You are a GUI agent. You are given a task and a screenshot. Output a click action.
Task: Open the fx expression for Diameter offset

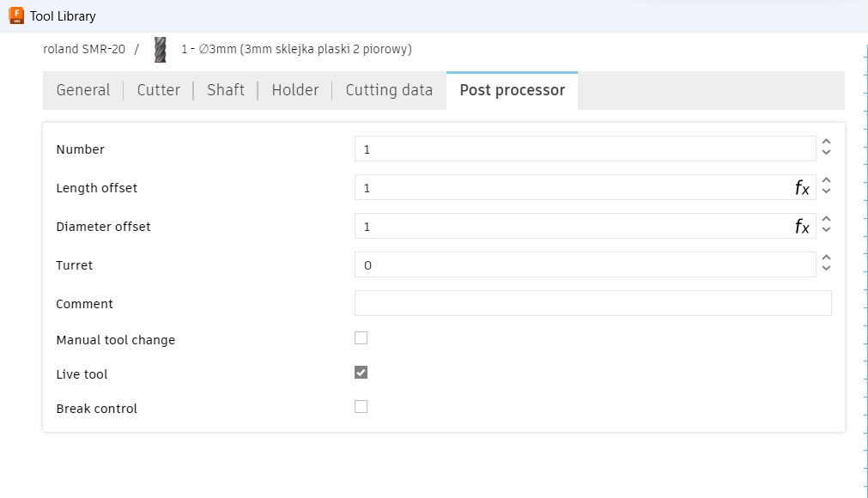[802, 227]
